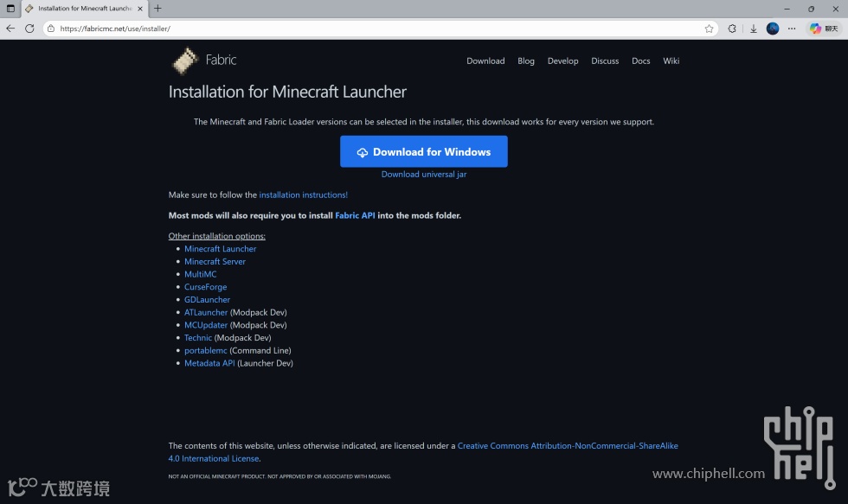The height and width of the screenshot is (504, 848).
Task: Click the browser profile avatar
Action: [x=772, y=29]
